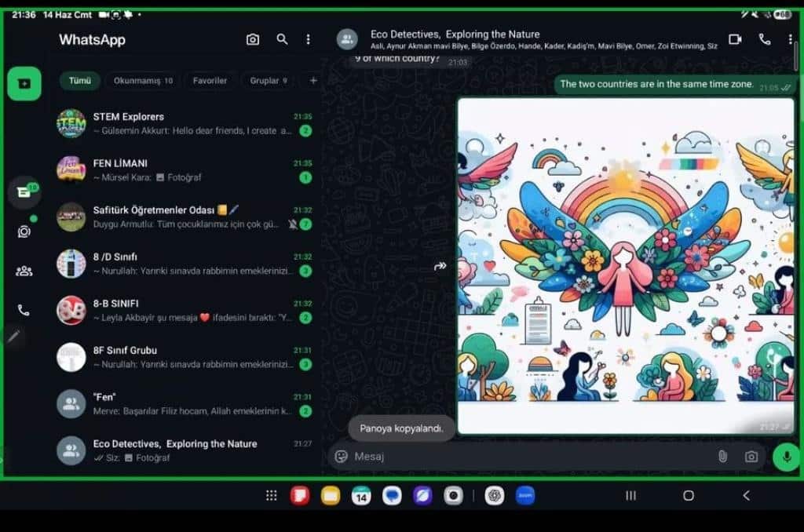Select the message about same time zone
The image size is (804, 532).
674,85
